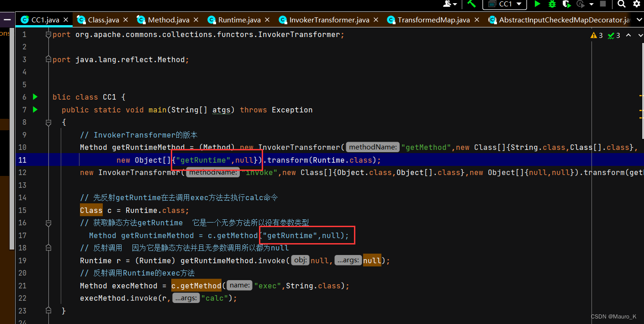Screen dimensions: 644x324
Task: Open dropdown arrow beside profiler icon
Action: (591, 4)
